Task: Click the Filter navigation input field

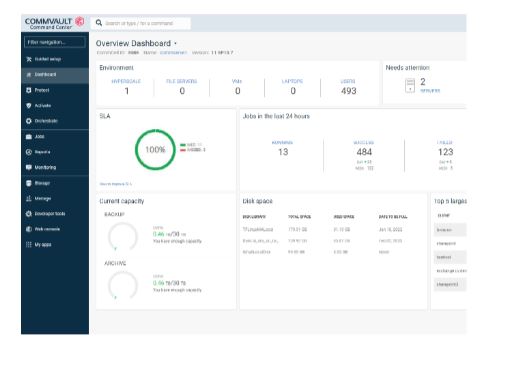Action: pos(55,42)
